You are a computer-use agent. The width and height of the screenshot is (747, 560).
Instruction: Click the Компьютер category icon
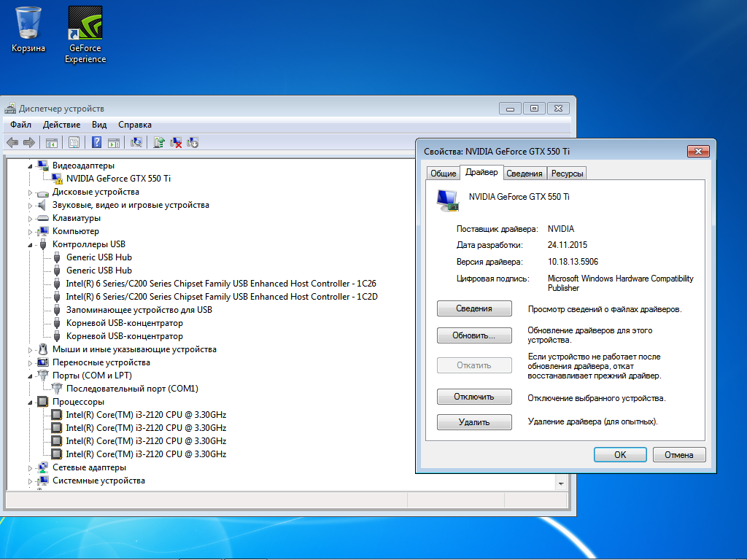[43, 231]
